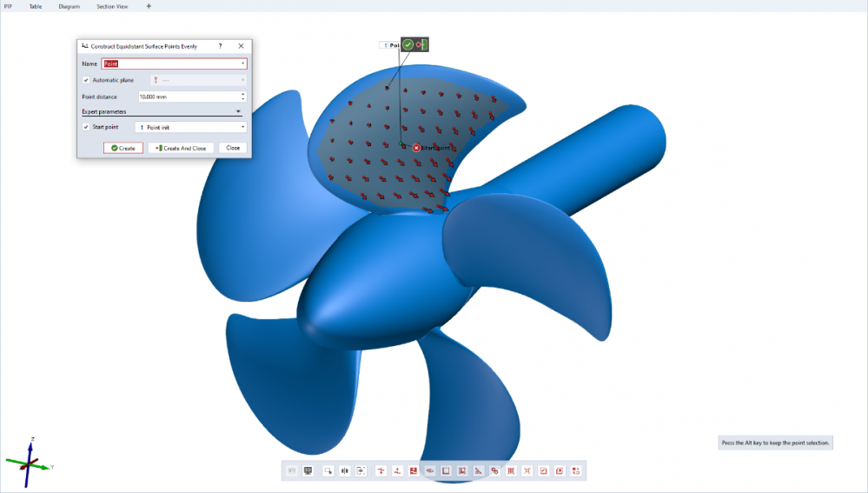Screen dimensions: 868x493
Task: Open the PIP tab
Action: [x=9, y=7]
